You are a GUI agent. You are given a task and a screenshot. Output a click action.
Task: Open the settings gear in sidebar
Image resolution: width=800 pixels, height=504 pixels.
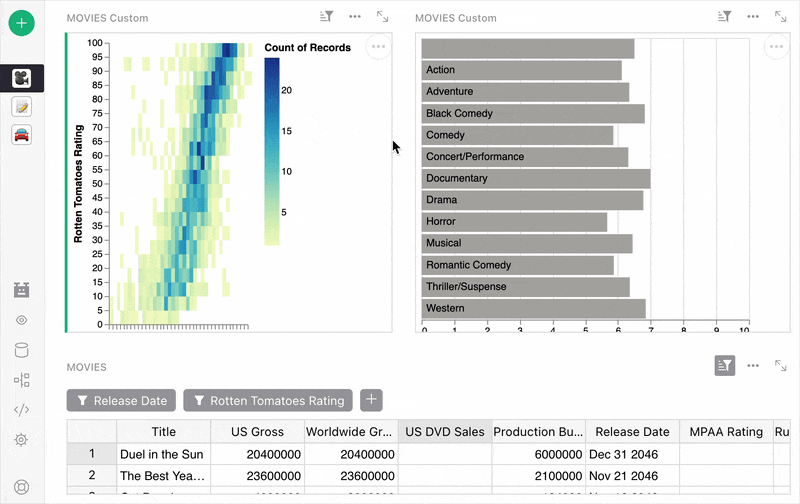pyautogui.click(x=21, y=440)
